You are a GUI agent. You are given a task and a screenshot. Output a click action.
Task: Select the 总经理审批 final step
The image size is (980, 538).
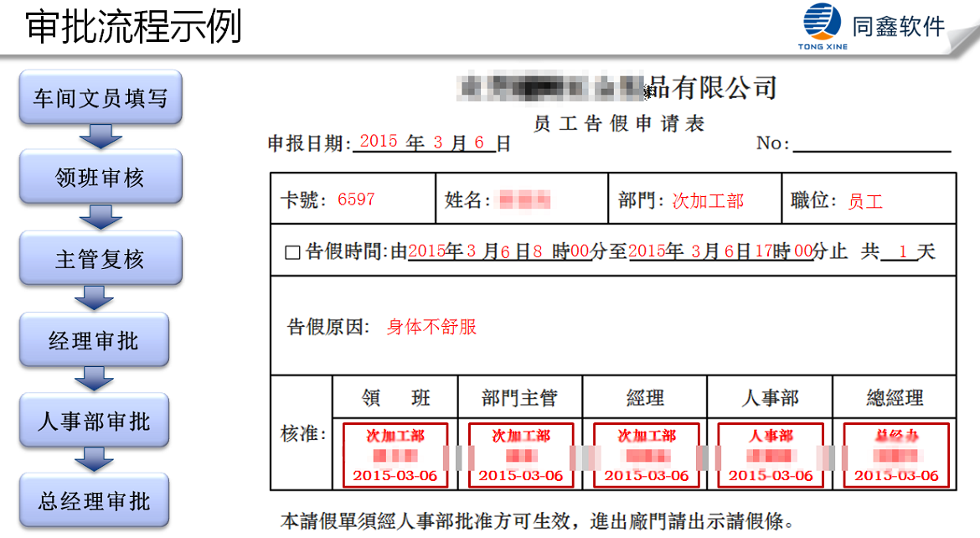(x=94, y=500)
